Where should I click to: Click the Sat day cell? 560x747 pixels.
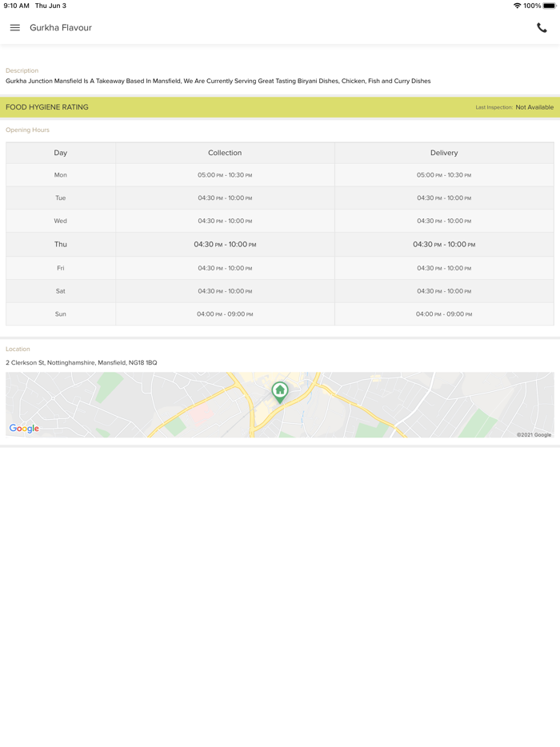tap(61, 291)
